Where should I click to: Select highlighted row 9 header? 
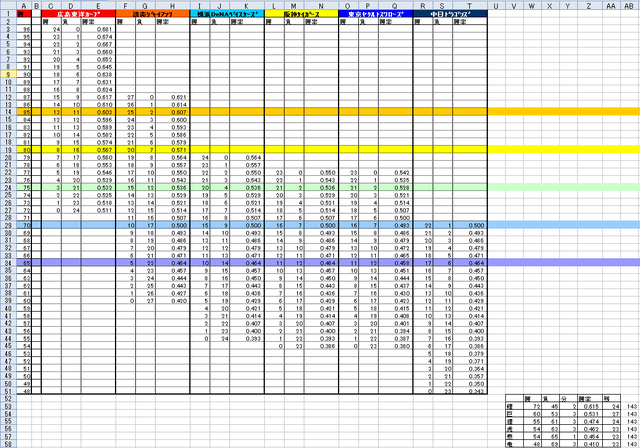pos(8,74)
